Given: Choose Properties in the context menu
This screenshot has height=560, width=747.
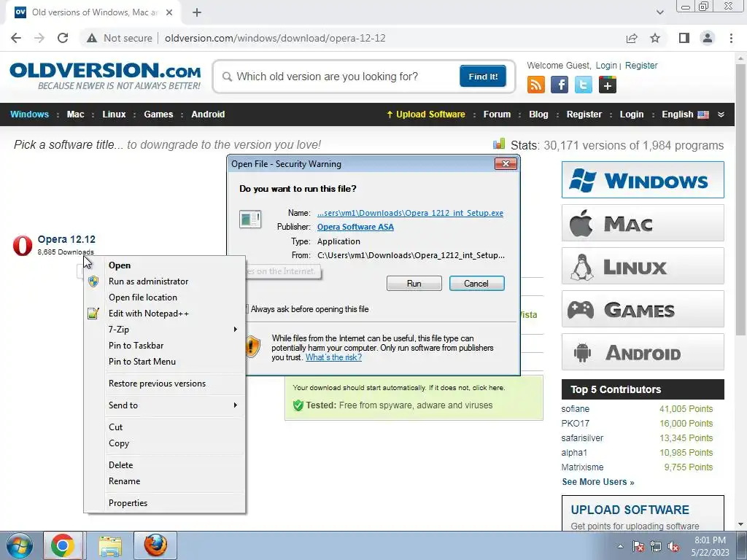Looking at the screenshot, I should [165, 503].
